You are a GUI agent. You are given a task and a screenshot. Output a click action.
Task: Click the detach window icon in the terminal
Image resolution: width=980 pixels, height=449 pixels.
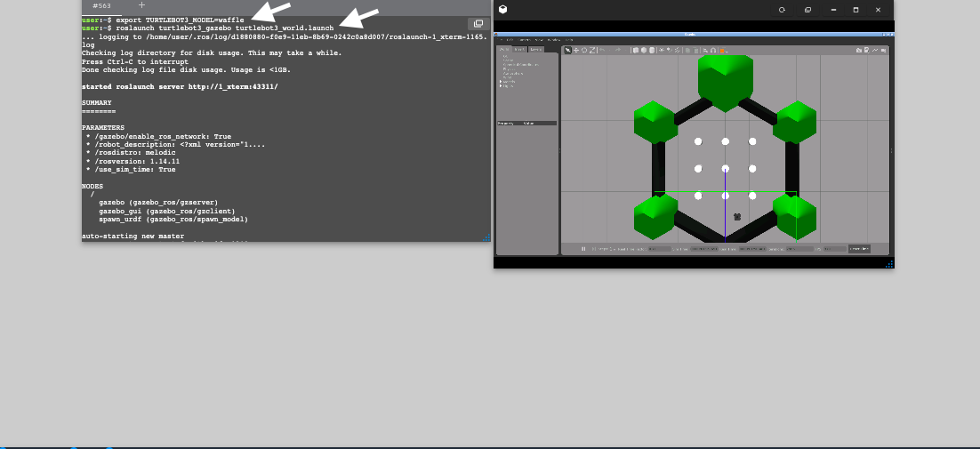[x=478, y=24]
